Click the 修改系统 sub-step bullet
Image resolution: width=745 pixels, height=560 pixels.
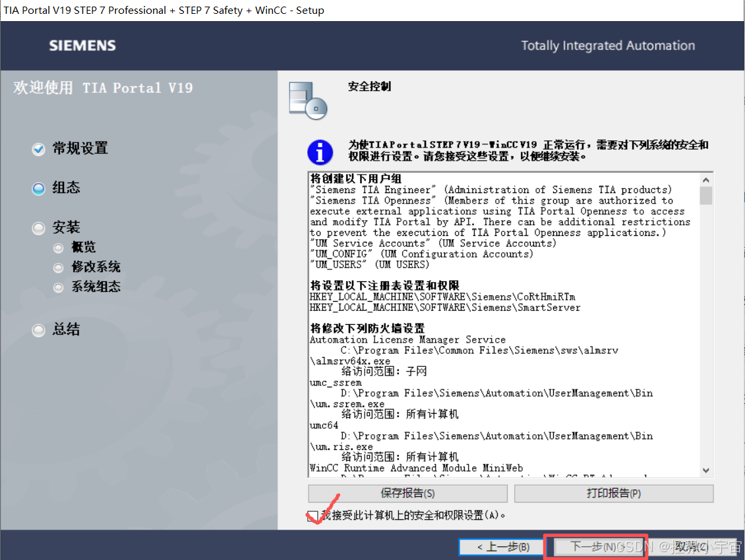59,268
